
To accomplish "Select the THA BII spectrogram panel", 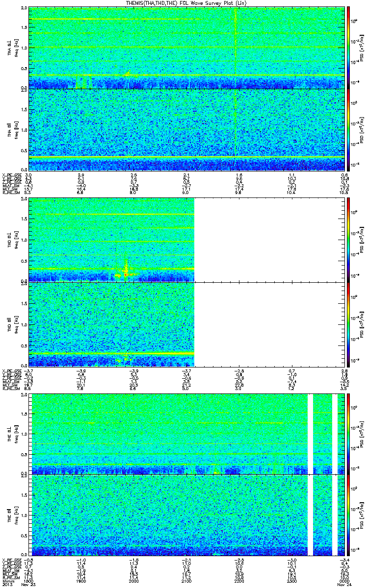I will click(x=186, y=129).
